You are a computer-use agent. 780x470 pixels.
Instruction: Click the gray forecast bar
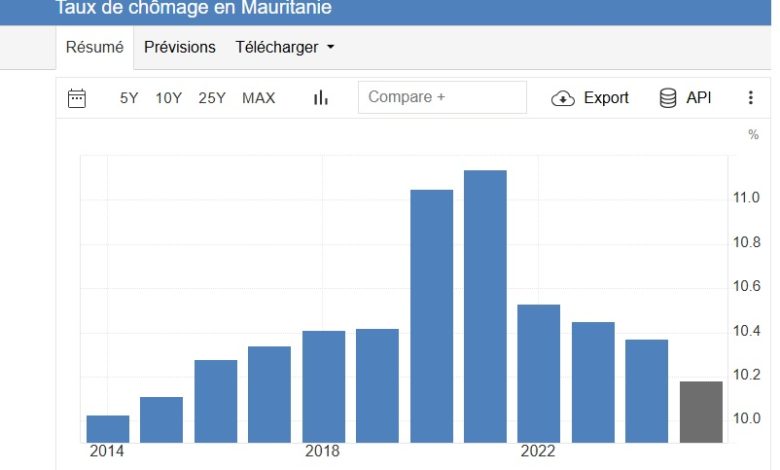pyautogui.click(x=701, y=411)
